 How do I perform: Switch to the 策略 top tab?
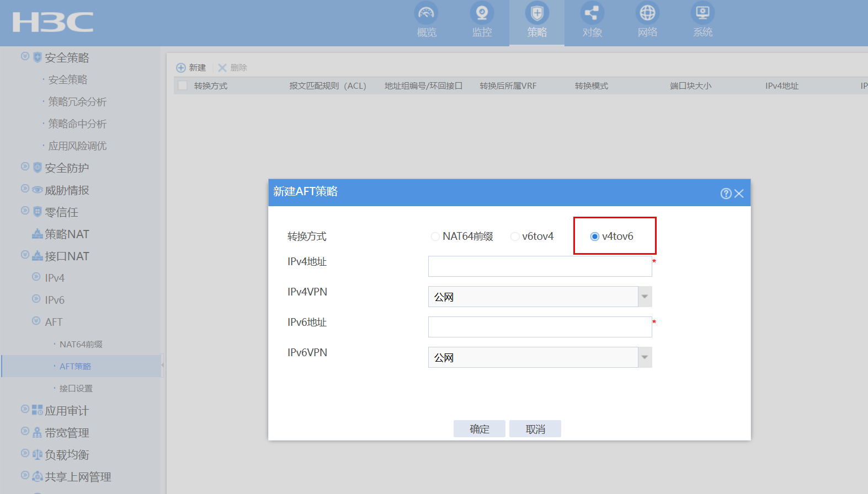(x=537, y=23)
